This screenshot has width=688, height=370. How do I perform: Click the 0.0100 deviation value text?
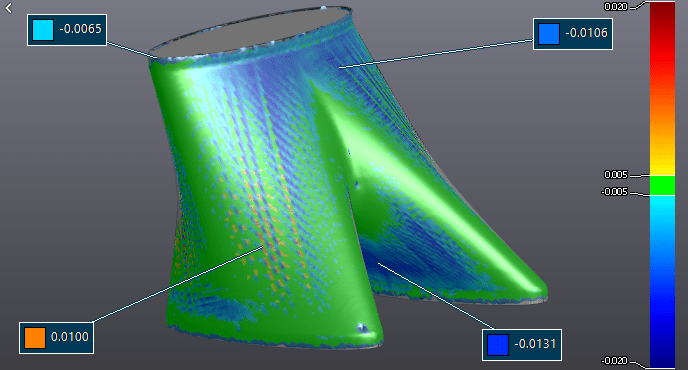[x=70, y=337]
